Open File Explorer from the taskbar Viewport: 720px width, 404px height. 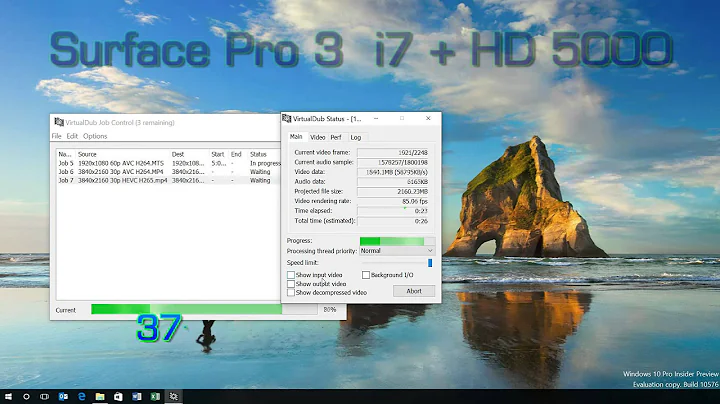(100, 396)
